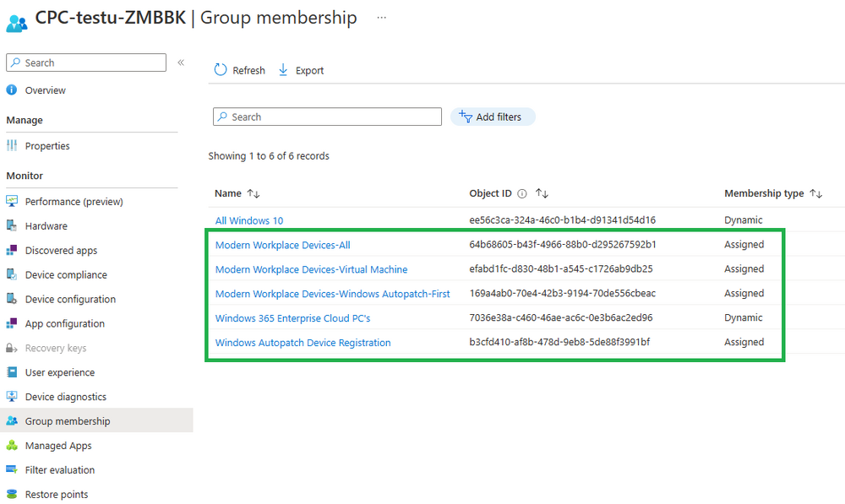Image resolution: width=845 pixels, height=504 pixels.
Task: Open Performance (preview) page
Action: pyautogui.click(x=74, y=202)
